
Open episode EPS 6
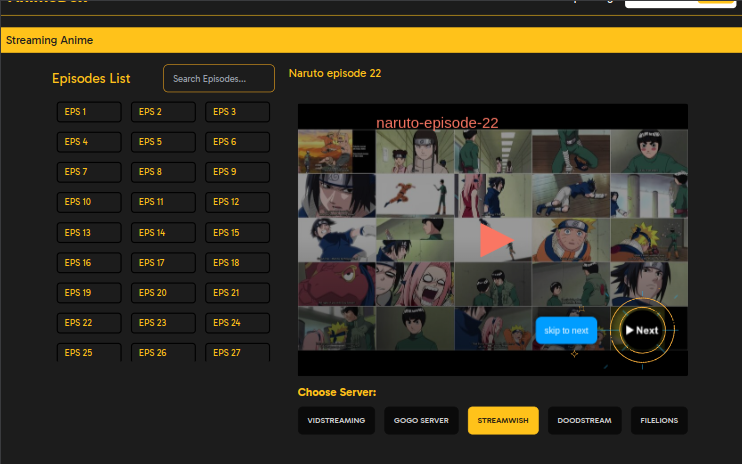pos(238,142)
